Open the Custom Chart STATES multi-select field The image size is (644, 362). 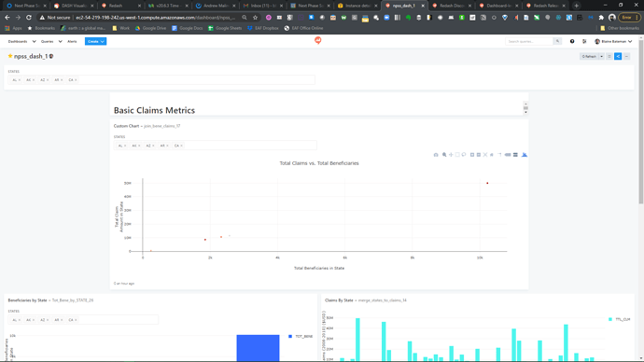[216, 146]
